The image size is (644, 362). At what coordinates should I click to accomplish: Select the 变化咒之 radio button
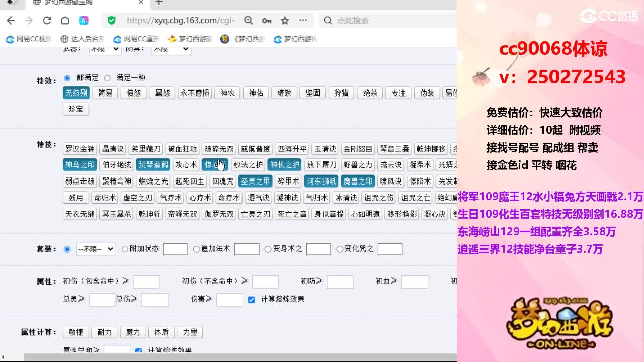pos(340,249)
